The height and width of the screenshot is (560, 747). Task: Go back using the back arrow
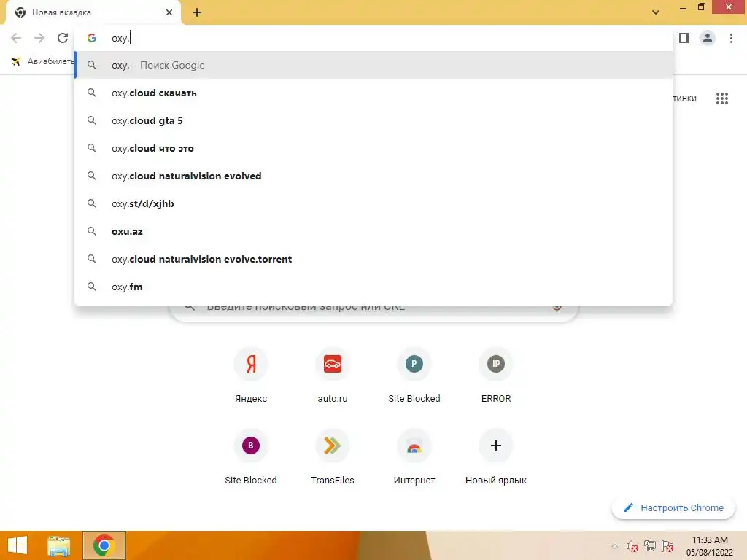pos(16,38)
